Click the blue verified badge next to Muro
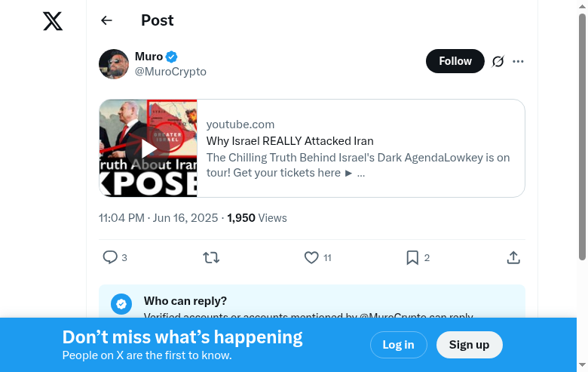 coord(172,57)
